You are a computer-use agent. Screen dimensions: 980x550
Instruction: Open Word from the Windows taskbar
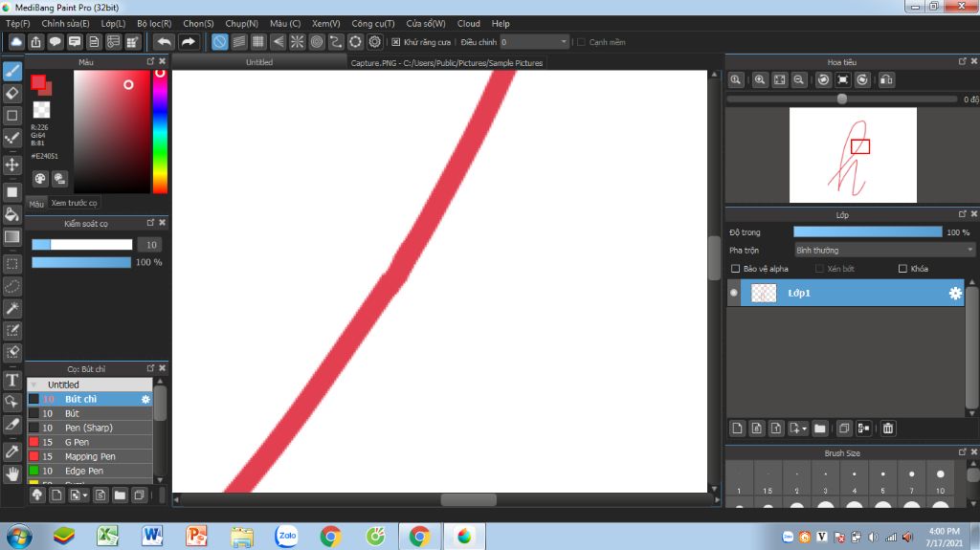click(152, 536)
